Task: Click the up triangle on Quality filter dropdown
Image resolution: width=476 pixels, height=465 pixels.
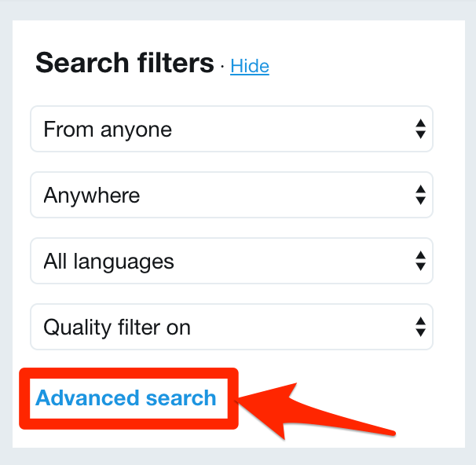Action: pyautogui.click(x=421, y=320)
